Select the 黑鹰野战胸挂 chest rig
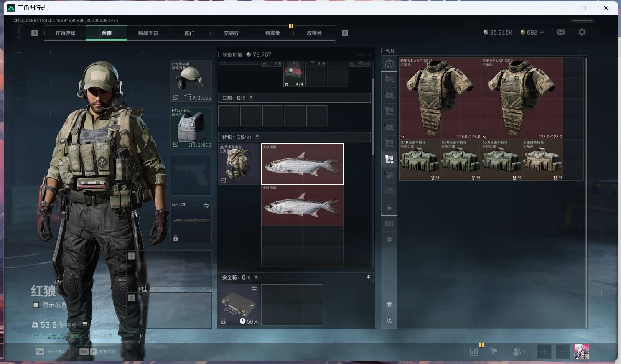 (542, 160)
